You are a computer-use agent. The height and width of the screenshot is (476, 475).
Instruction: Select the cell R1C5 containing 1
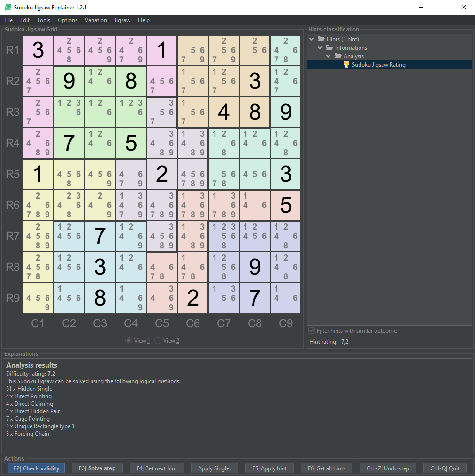click(x=162, y=50)
